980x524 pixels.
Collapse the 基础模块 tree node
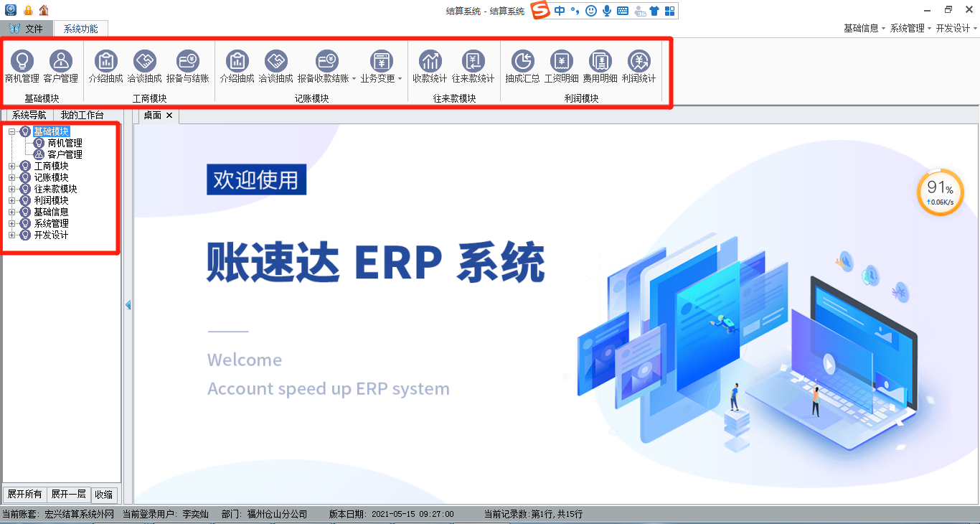coord(11,131)
